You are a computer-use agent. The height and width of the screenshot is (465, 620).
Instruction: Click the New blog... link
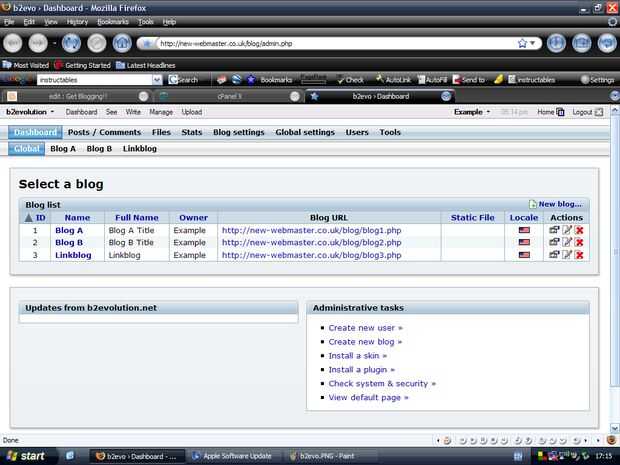(x=556, y=204)
